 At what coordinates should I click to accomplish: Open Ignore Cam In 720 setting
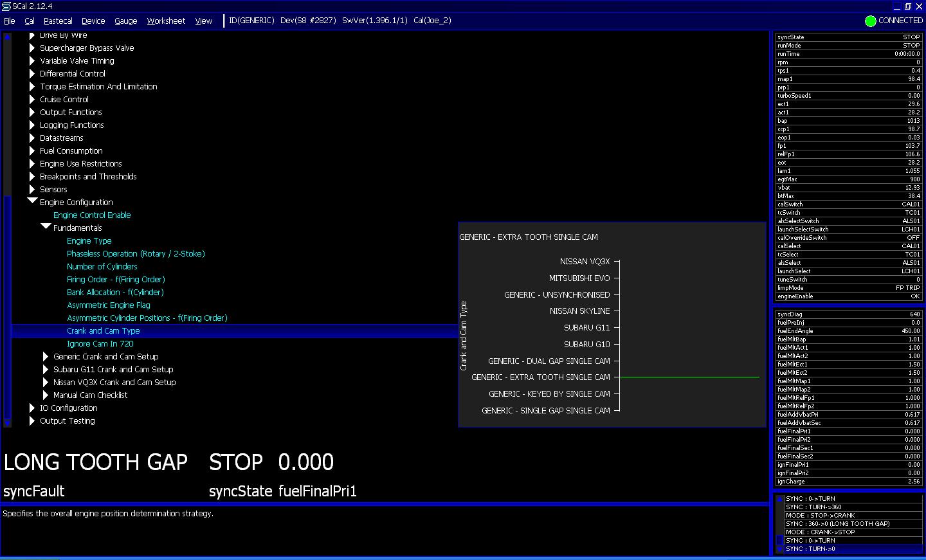coord(100,343)
